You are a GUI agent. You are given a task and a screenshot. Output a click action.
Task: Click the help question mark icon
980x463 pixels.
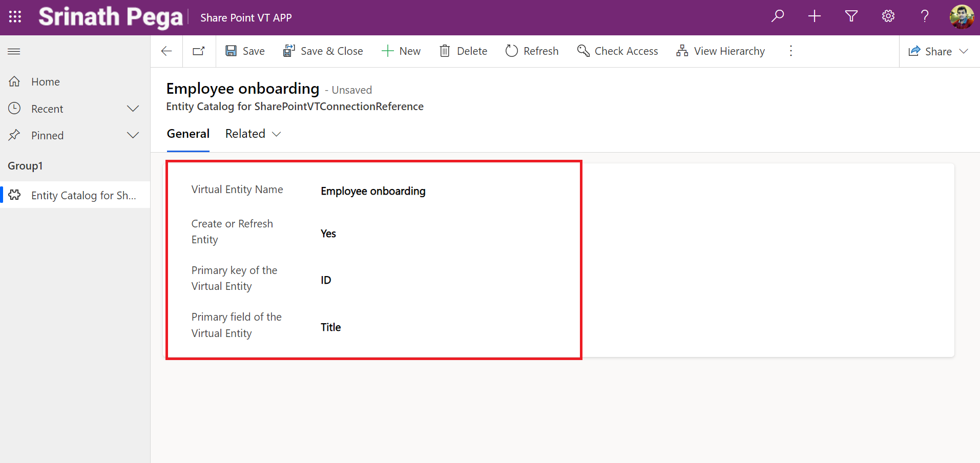coord(924,16)
